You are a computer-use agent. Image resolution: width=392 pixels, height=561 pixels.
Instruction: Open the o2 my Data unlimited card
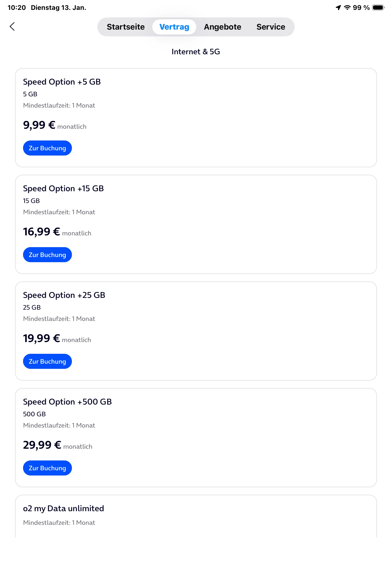tap(63, 508)
